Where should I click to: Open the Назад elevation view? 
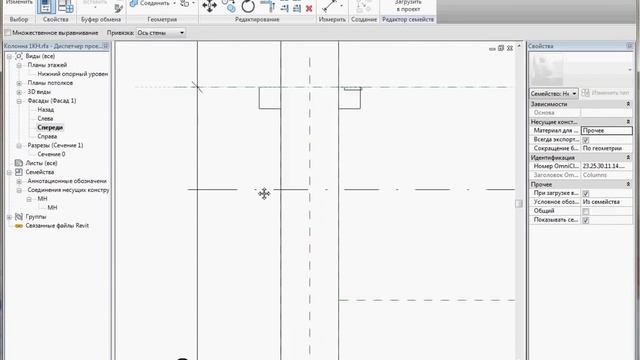click(45, 110)
